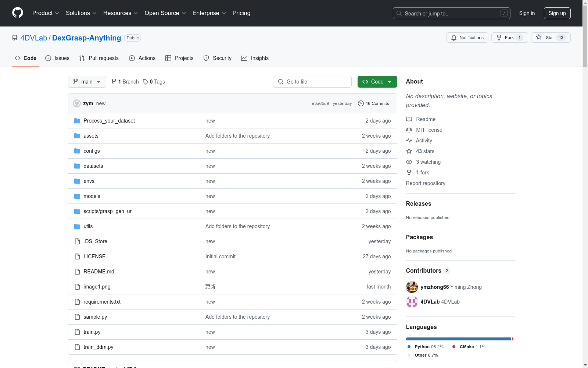This screenshot has width=588, height=368.
Task: Switch to the Projects tab
Action: 179,58
